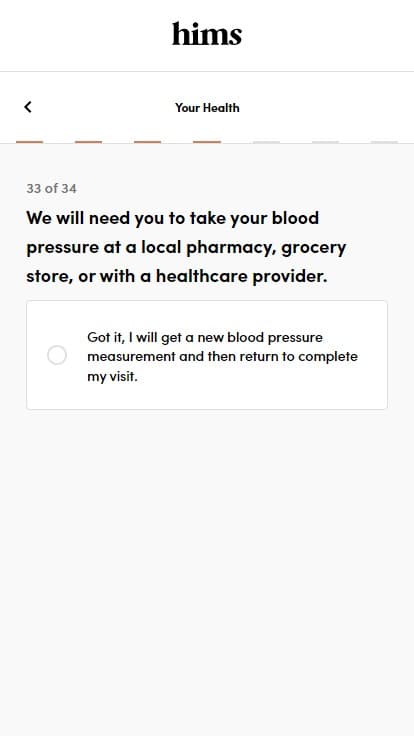414x736 pixels.
Task: Go back using the left chevron arrow
Action: pyautogui.click(x=28, y=107)
